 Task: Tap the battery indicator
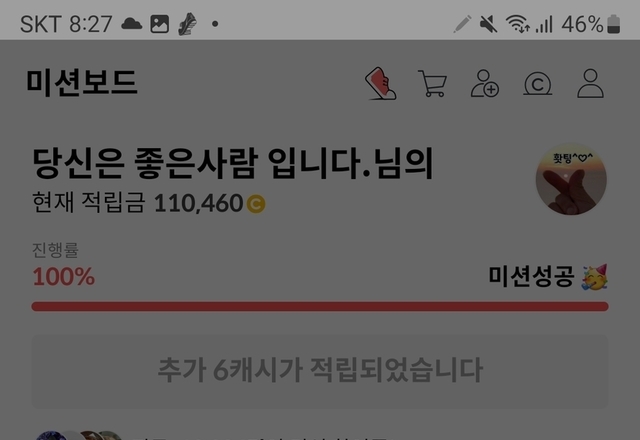click(613, 24)
